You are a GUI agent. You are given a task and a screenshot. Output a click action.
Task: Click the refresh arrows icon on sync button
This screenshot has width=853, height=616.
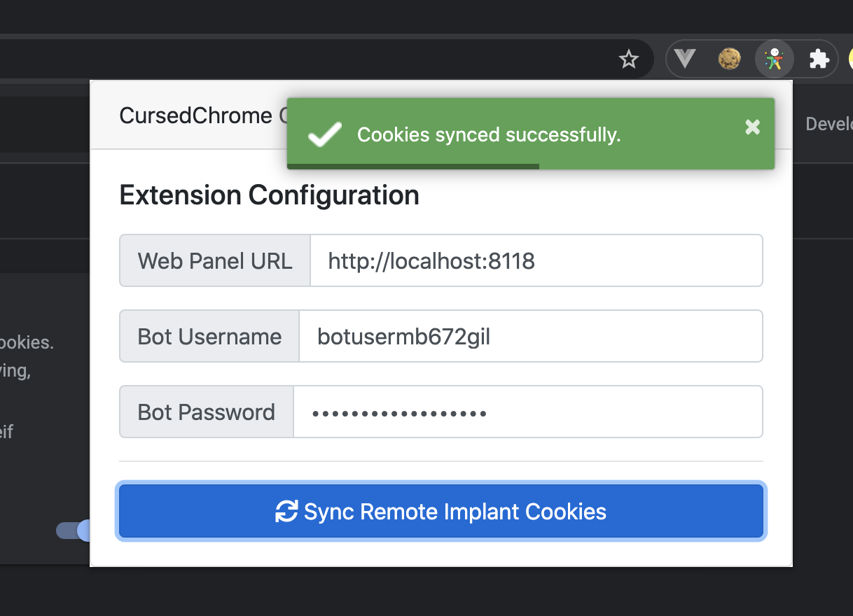pyautogui.click(x=286, y=511)
